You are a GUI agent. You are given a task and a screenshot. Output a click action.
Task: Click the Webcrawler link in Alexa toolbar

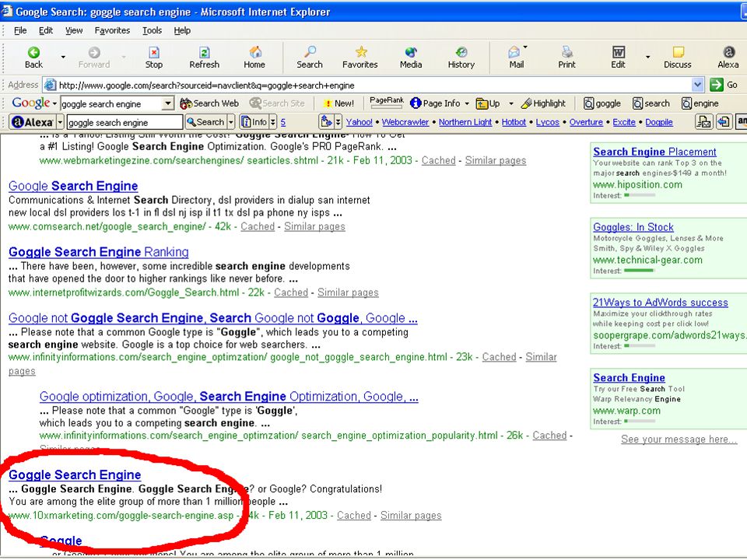pyautogui.click(x=405, y=122)
